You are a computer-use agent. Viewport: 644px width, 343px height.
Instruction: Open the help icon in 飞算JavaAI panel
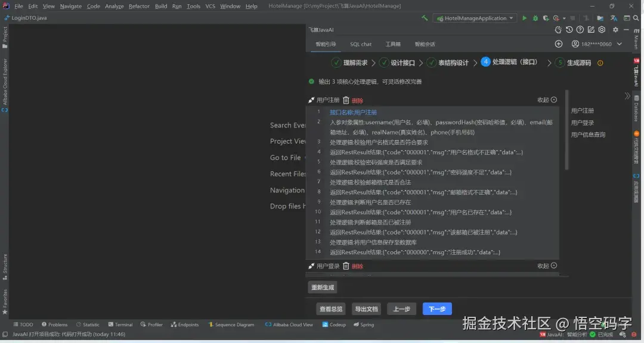[x=579, y=29]
